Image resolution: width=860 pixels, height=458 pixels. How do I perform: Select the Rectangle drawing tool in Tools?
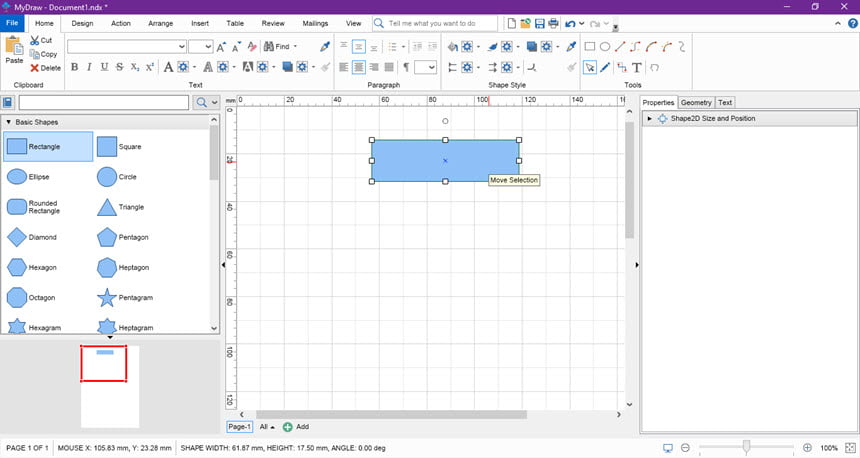[x=590, y=47]
